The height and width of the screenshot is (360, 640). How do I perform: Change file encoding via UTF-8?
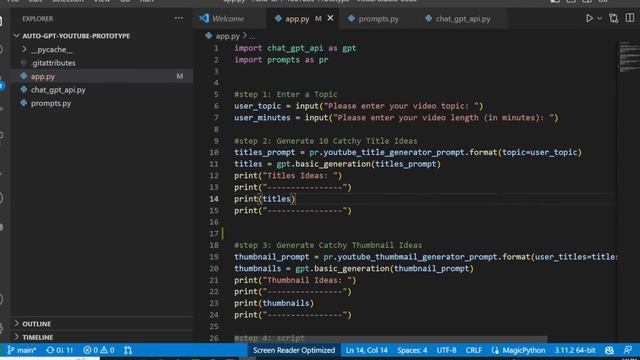446,350
